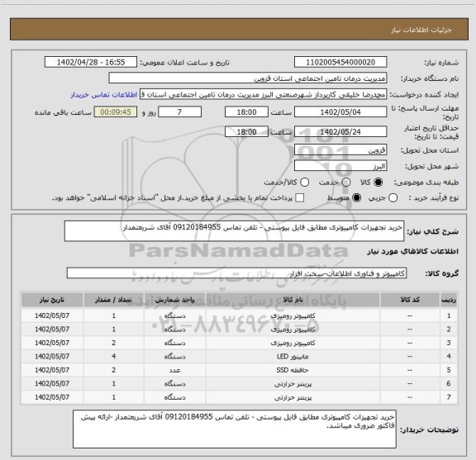The image size is (476, 460).
Task: Click the شماره نیاز field 1102005454000020
Action: [x=340, y=62]
